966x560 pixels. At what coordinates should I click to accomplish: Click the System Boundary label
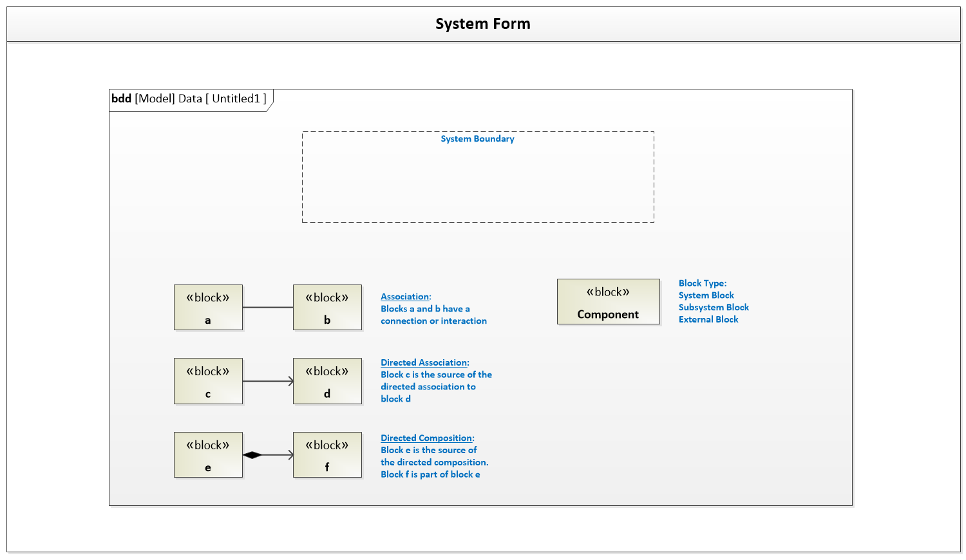(x=477, y=138)
